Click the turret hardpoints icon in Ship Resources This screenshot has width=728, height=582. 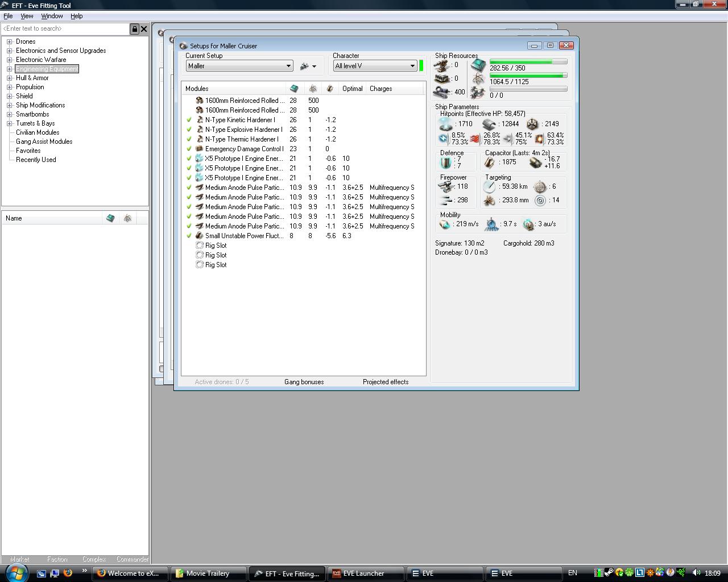pos(442,65)
